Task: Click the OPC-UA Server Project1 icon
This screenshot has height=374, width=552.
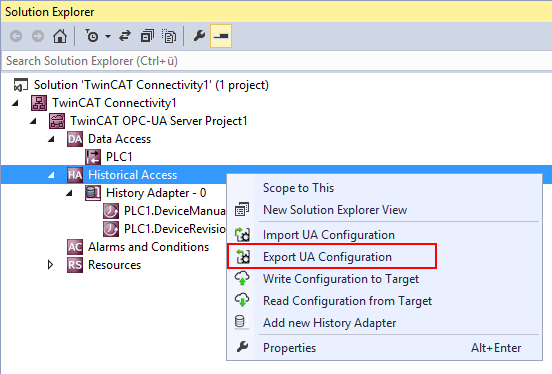Action: click(57, 121)
